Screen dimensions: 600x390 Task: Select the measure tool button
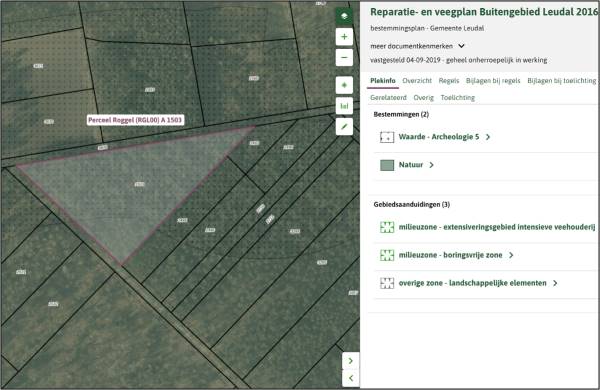pyautogui.click(x=344, y=106)
